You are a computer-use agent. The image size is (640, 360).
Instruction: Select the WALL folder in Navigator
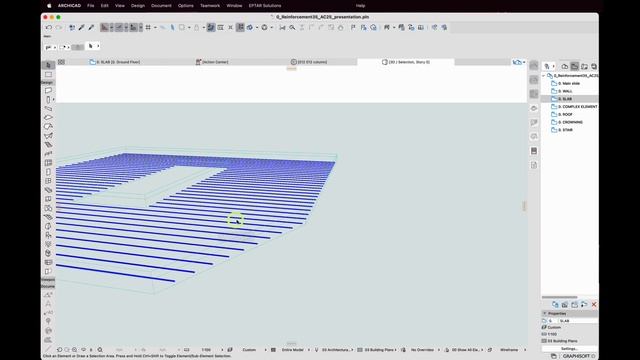pyautogui.click(x=565, y=91)
